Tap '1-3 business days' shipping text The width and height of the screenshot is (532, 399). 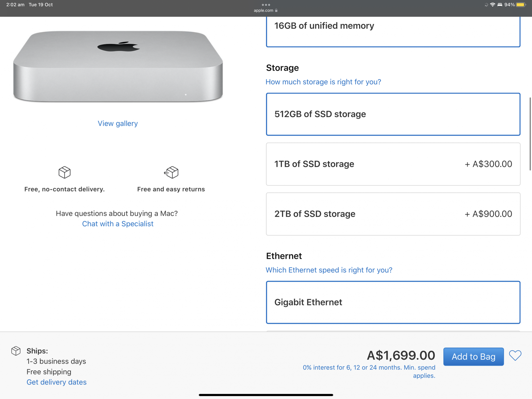pos(56,361)
